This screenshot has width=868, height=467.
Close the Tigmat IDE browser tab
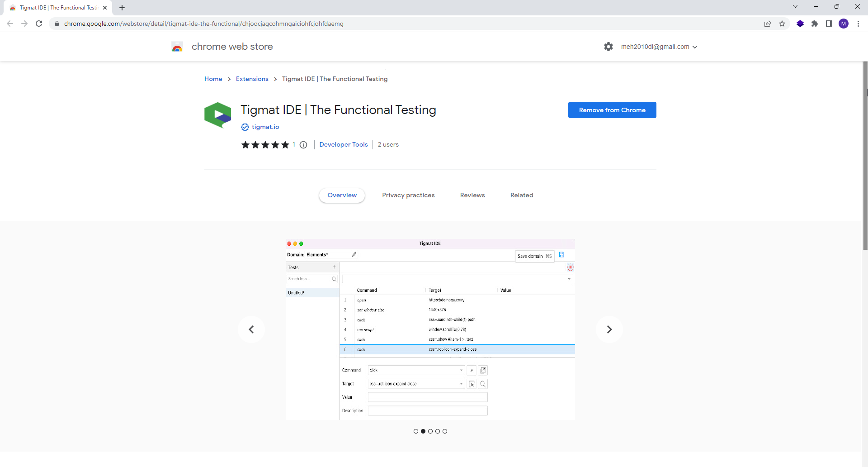point(105,8)
